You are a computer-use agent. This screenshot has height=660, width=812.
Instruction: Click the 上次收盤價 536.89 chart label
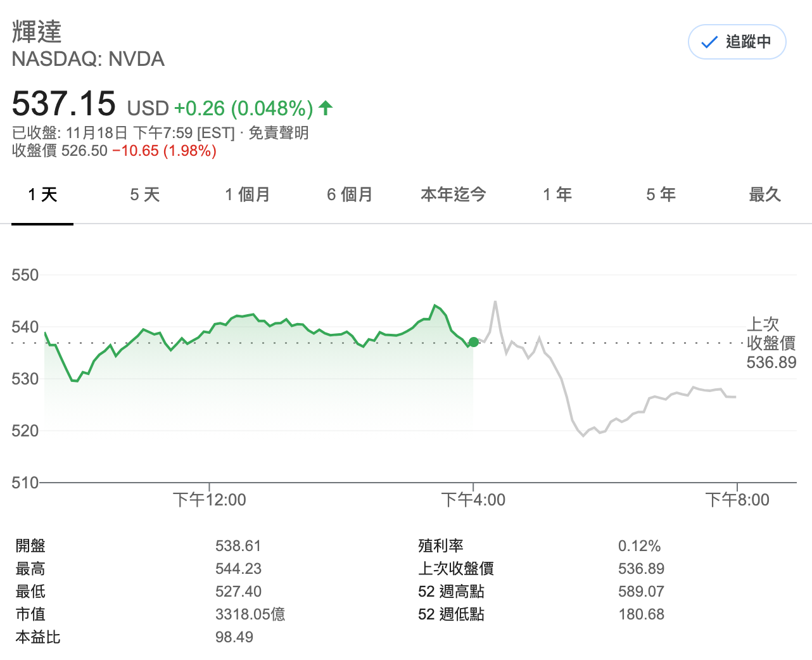click(771, 343)
